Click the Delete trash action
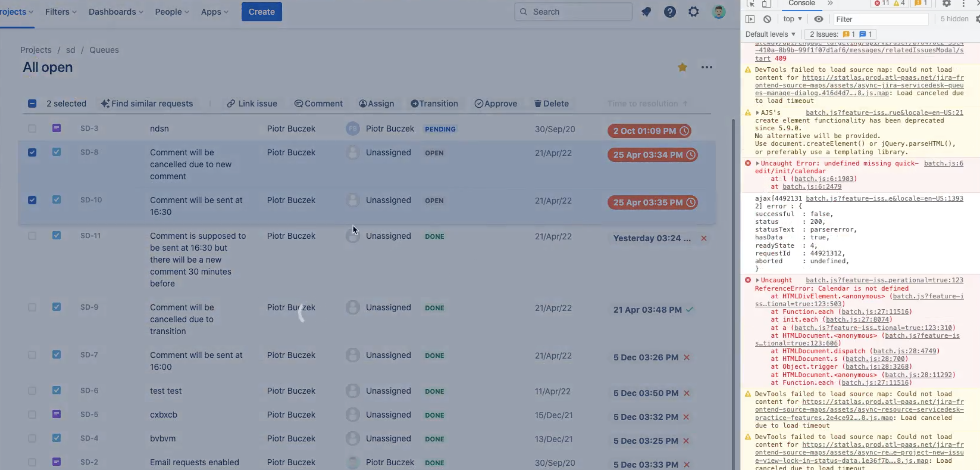980x470 pixels. coord(551,104)
